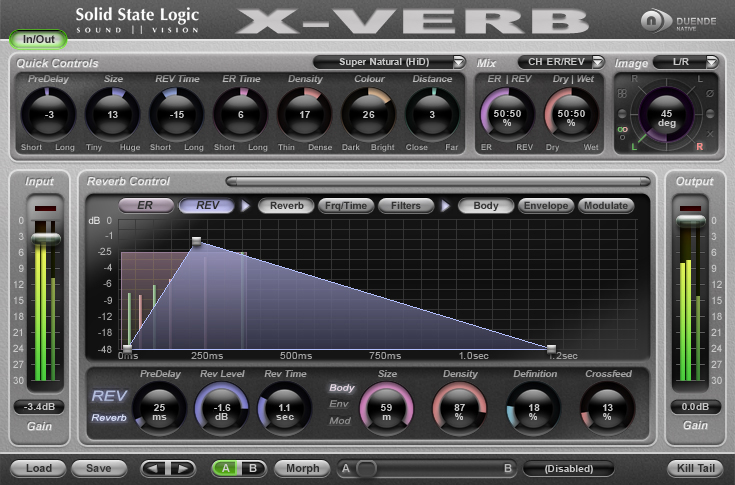Image resolution: width=735 pixels, height=485 pixels.
Task: Click the next preset arrow
Action: coord(181,468)
